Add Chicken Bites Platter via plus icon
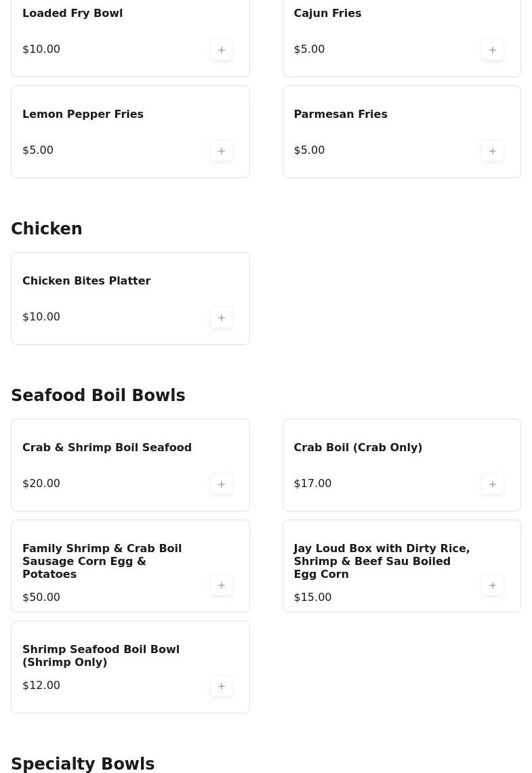The image size is (532, 773). pyautogui.click(x=221, y=317)
